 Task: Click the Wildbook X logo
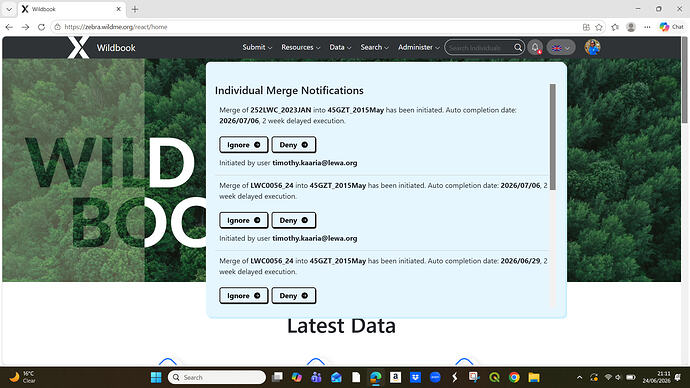(x=78, y=47)
